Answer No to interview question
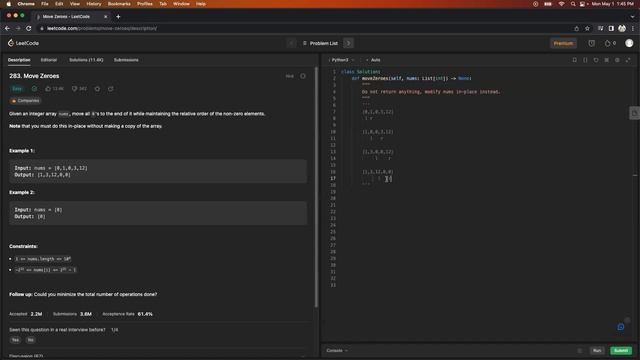 click(x=31, y=340)
